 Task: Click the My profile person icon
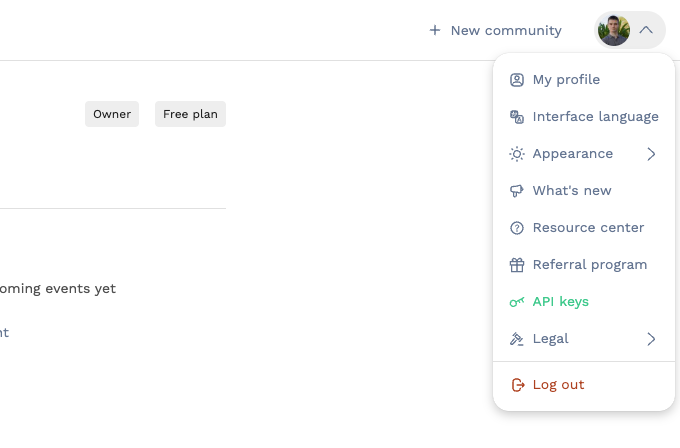pos(517,80)
